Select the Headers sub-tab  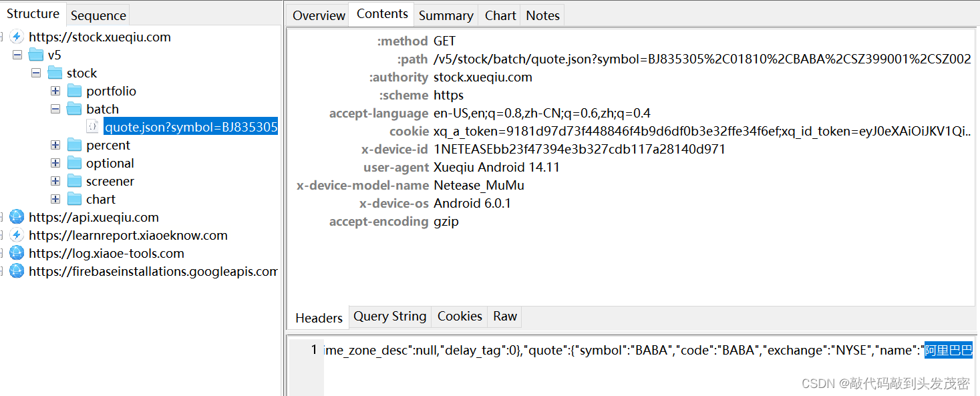pos(319,318)
